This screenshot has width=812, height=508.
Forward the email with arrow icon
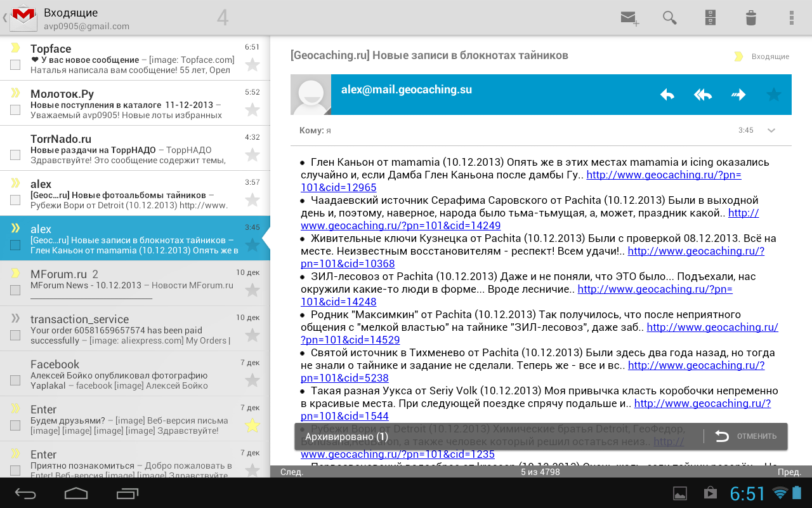tap(738, 95)
